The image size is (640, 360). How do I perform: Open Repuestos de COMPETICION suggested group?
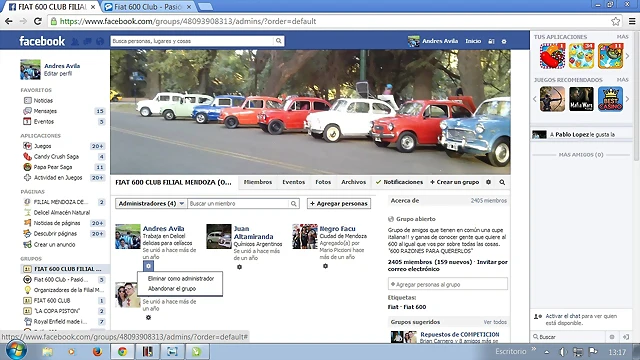pos(460,334)
